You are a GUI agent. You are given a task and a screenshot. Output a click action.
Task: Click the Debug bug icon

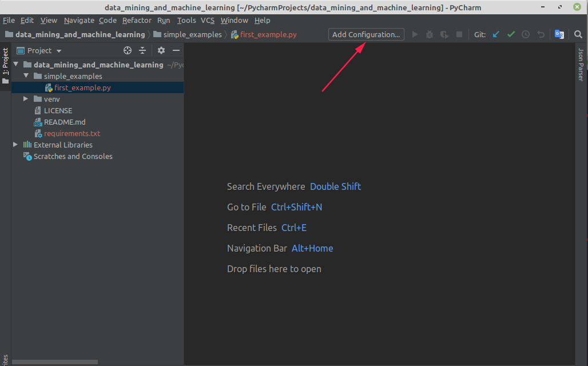coord(430,34)
